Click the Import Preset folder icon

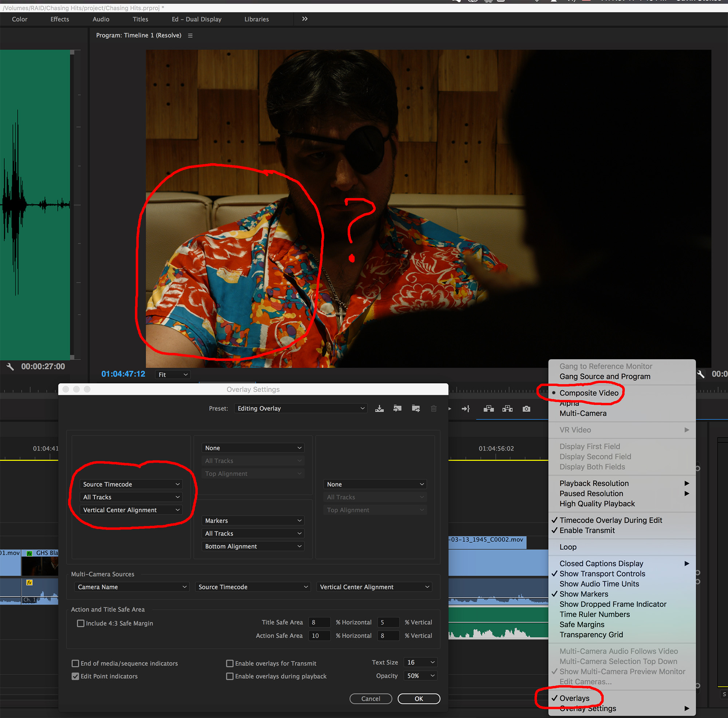[x=397, y=408]
